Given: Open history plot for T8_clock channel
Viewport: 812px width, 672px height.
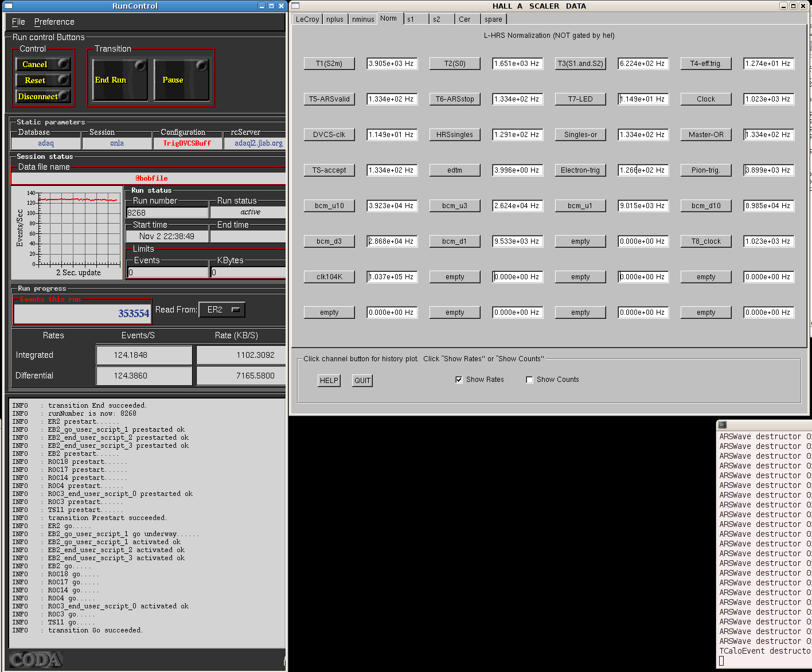Looking at the screenshot, I should tap(706, 241).
